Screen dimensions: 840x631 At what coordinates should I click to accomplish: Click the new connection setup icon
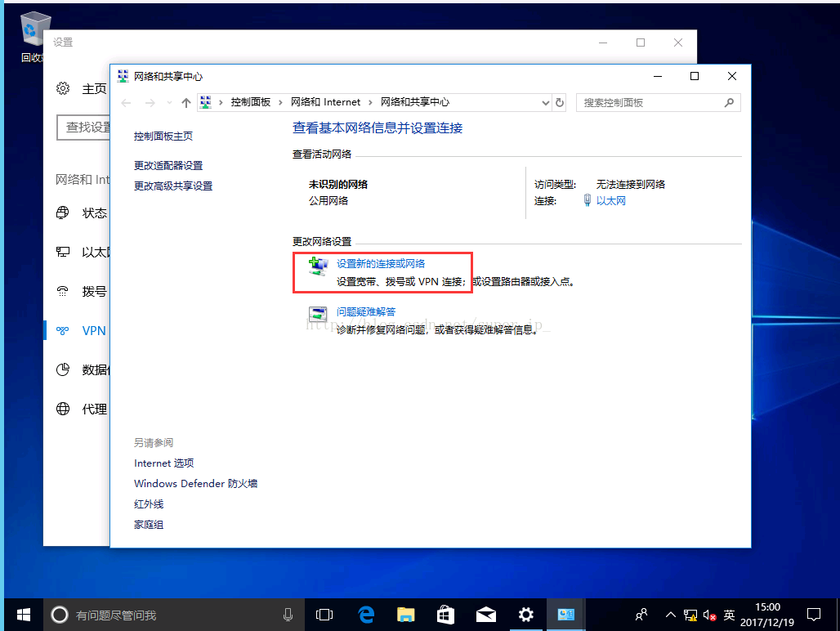(x=318, y=266)
